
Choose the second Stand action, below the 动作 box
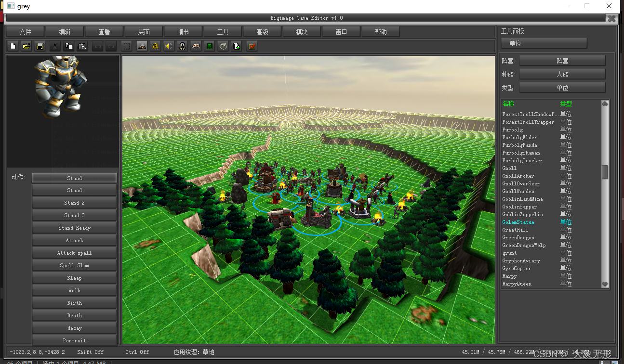click(x=74, y=190)
